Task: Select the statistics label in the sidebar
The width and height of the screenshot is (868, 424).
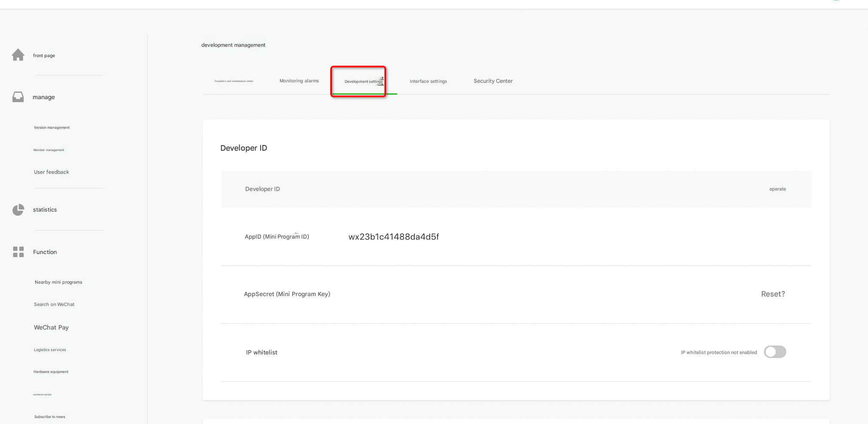Action: coord(45,209)
